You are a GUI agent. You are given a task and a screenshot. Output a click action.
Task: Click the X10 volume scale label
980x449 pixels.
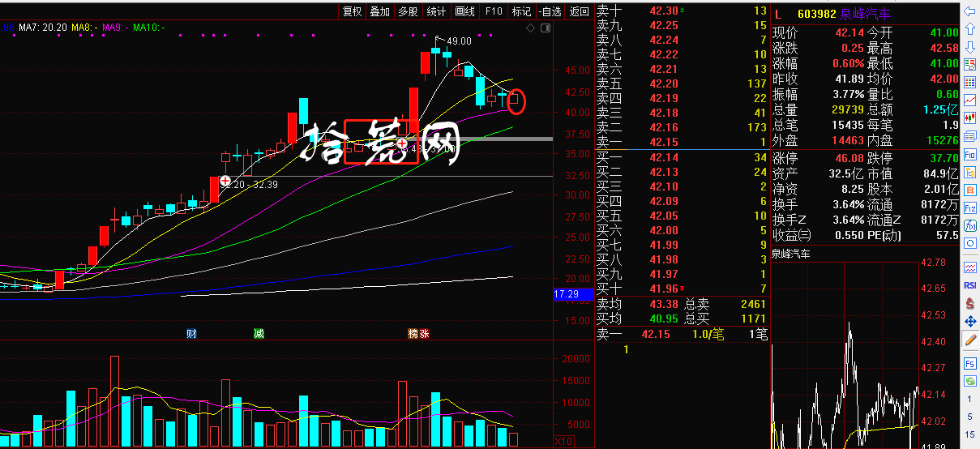563,442
